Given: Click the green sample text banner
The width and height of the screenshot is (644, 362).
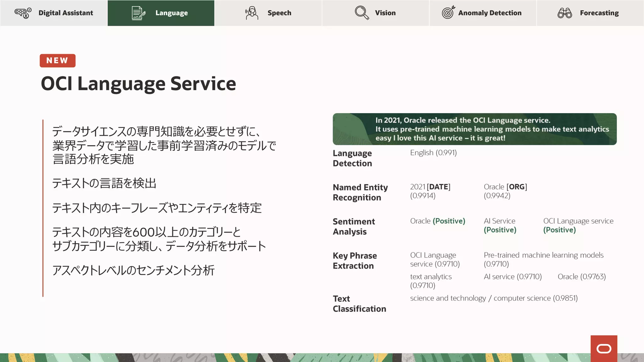Looking at the screenshot, I should pyautogui.click(x=475, y=129).
